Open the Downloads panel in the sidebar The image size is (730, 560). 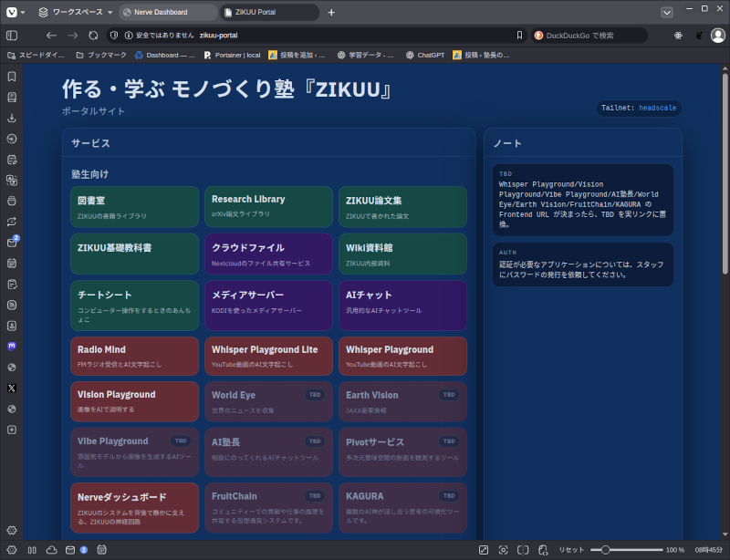point(12,118)
